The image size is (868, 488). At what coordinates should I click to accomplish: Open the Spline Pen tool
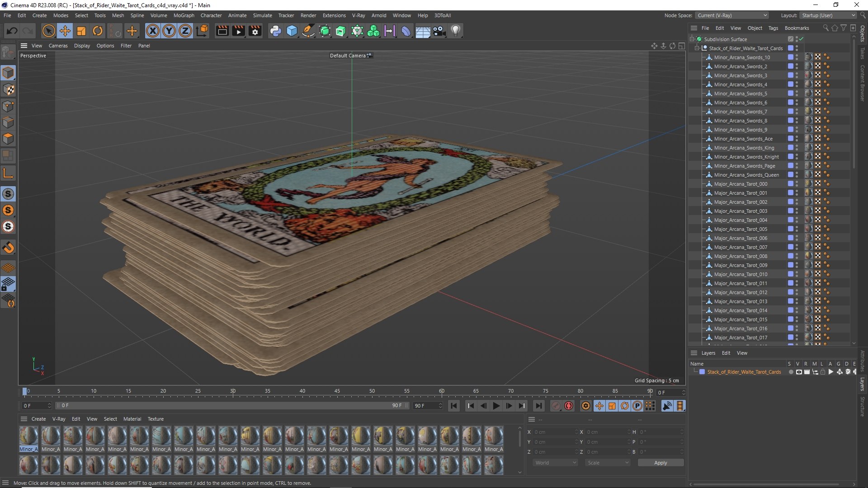pyautogui.click(x=308, y=31)
